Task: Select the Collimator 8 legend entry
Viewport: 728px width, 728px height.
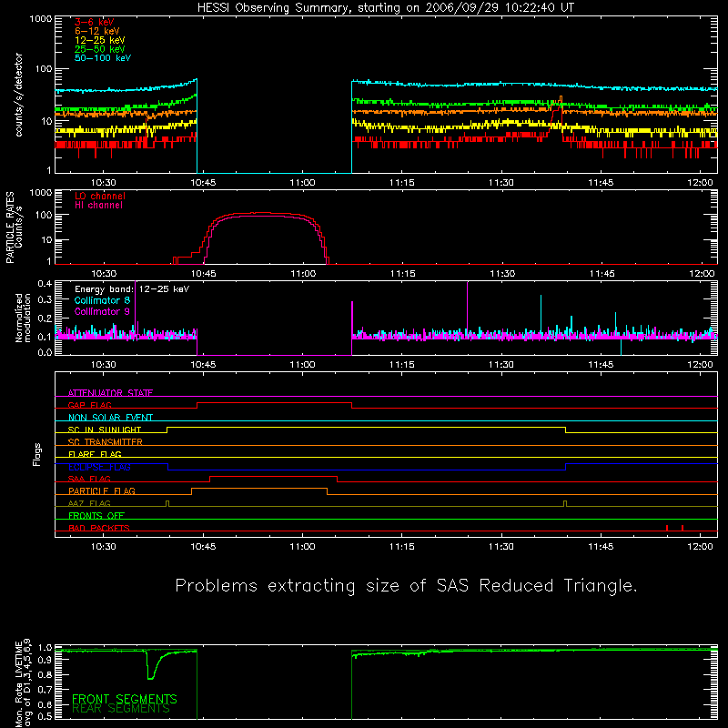Action: 102,300
